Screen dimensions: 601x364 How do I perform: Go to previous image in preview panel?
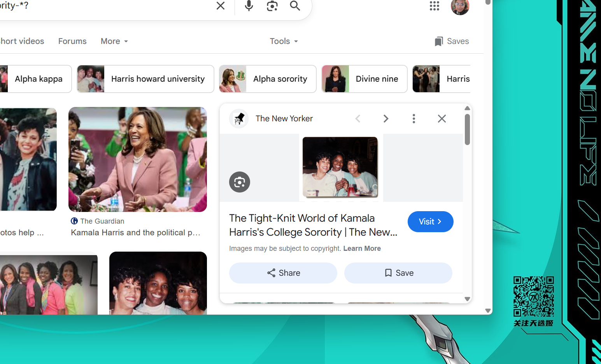coord(358,119)
